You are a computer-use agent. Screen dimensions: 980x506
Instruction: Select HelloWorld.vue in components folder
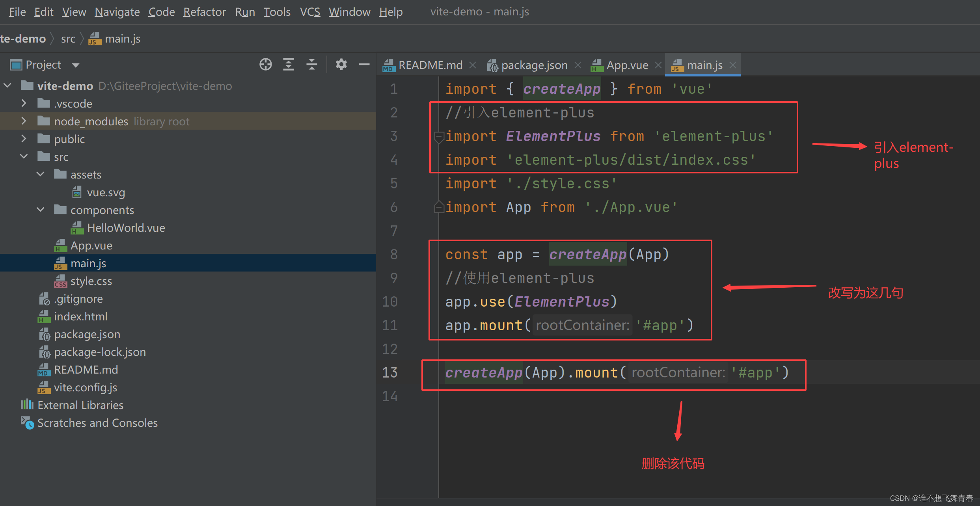tap(126, 228)
